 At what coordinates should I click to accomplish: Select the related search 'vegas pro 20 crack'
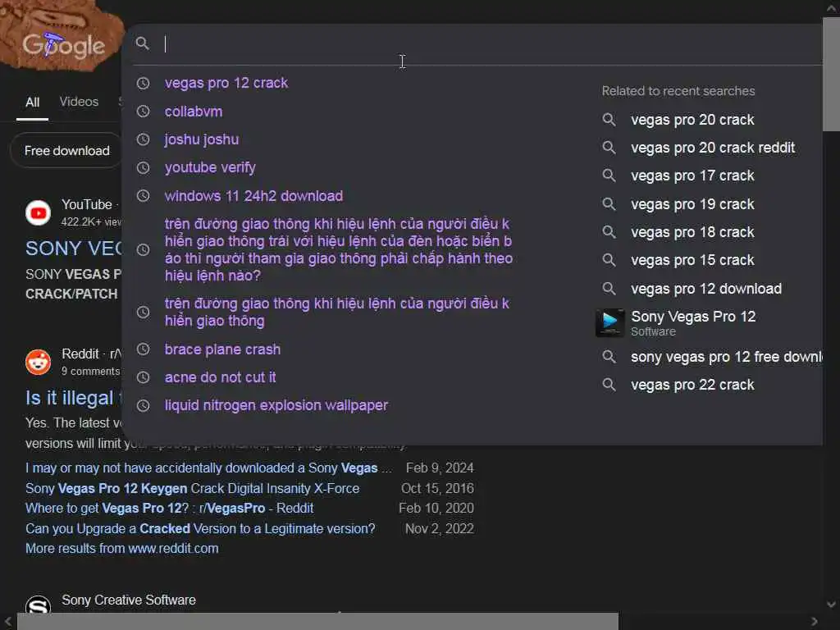(692, 120)
